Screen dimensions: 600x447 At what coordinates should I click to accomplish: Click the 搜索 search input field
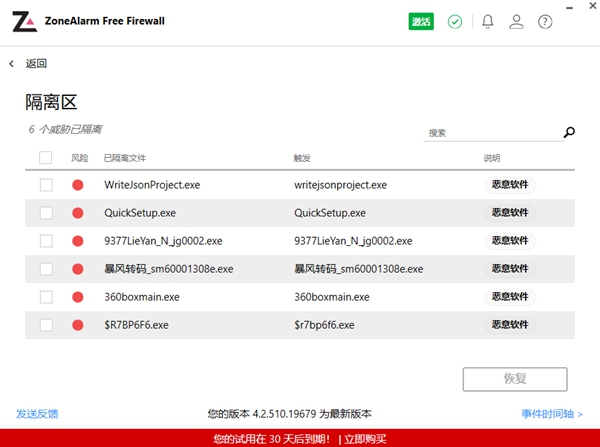(490, 132)
